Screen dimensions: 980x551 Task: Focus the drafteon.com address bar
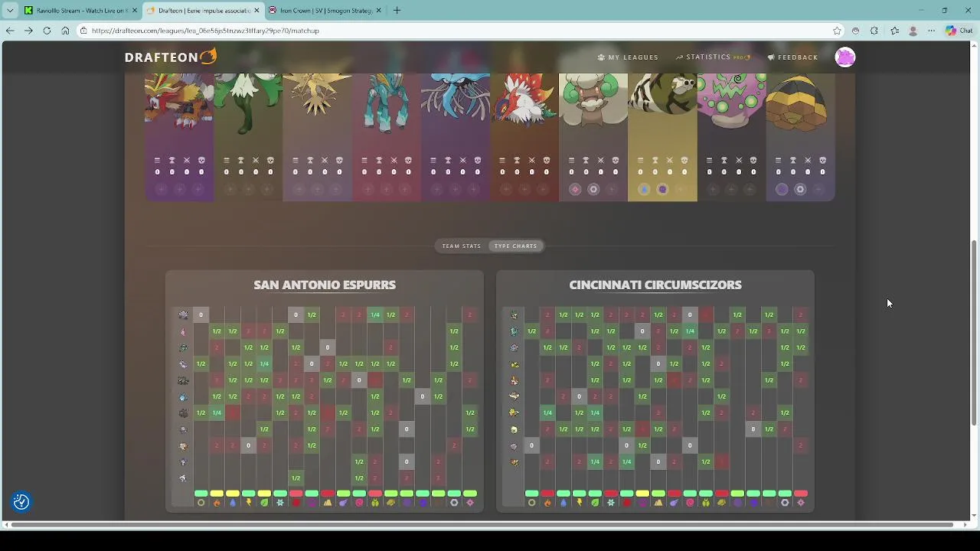pyautogui.click(x=459, y=31)
